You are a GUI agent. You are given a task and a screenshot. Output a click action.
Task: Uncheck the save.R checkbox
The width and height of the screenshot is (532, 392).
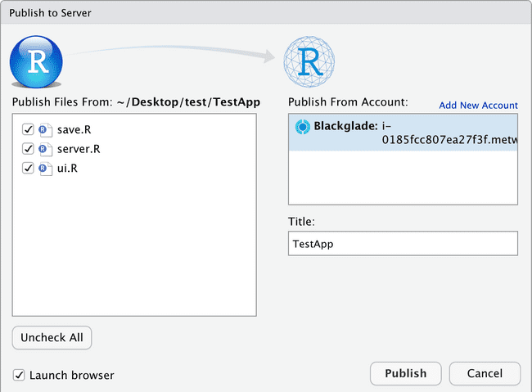pos(28,129)
